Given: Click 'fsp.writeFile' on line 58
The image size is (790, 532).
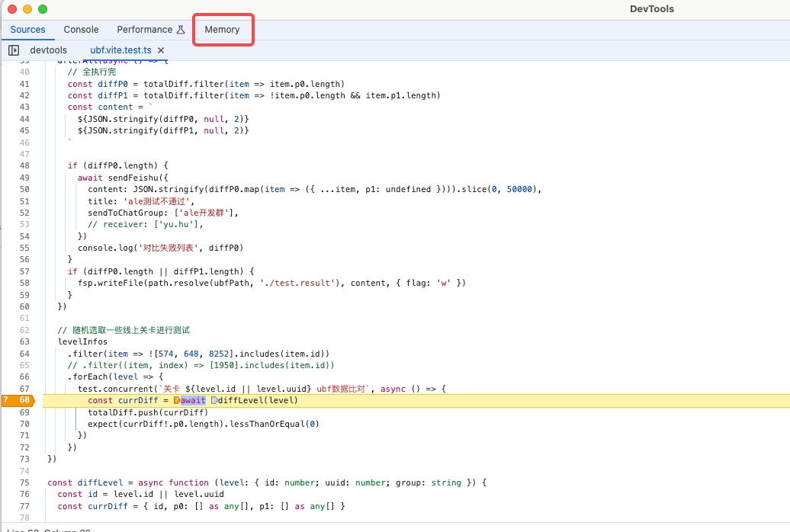Looking at the screenshot, I should (x=111, y=283).
